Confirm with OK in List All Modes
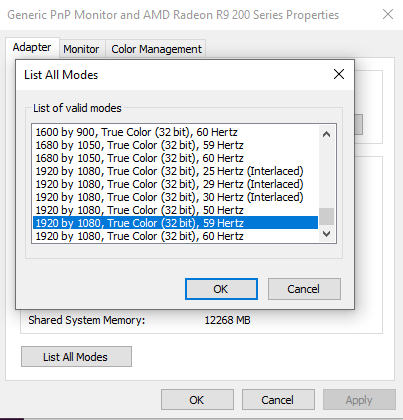The width and height of the screenshot is (403, 420). coord(221,289)
